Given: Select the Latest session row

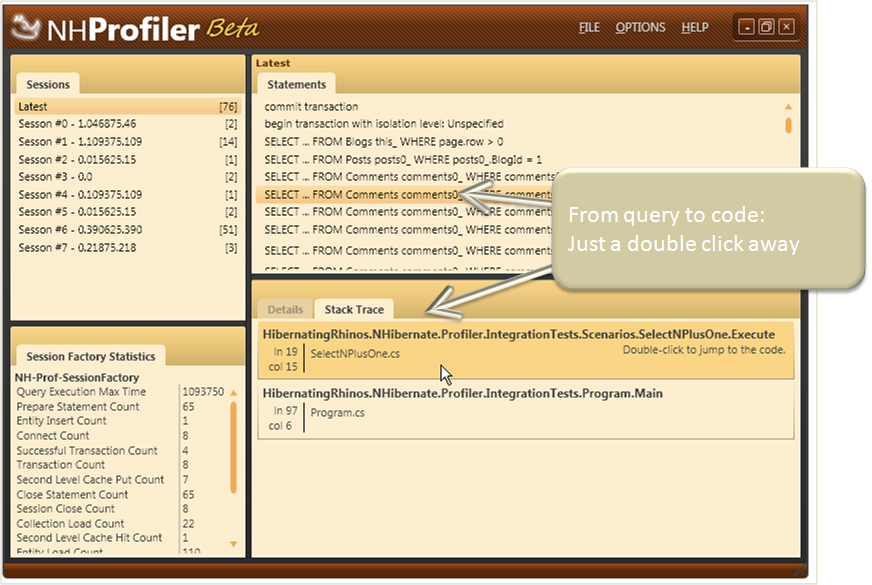Looking at the screenshot, I should 128,107.
